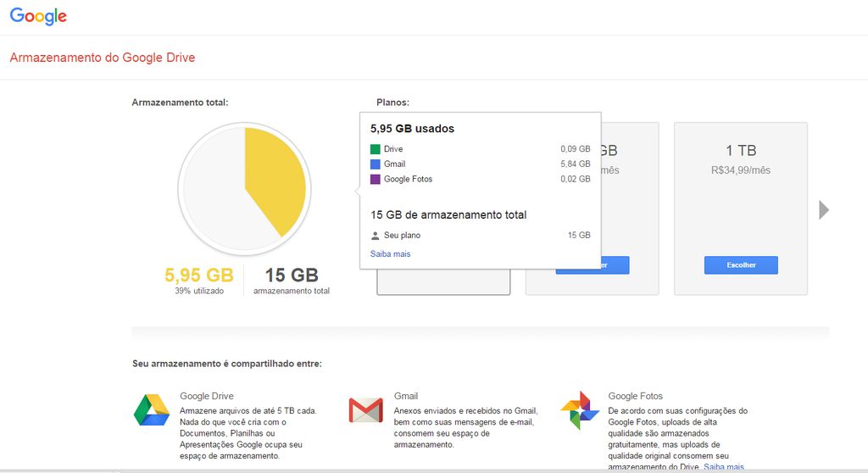Click the Gmail section title
This screenshot has height=473, width=868.
(x=406, y=396)
